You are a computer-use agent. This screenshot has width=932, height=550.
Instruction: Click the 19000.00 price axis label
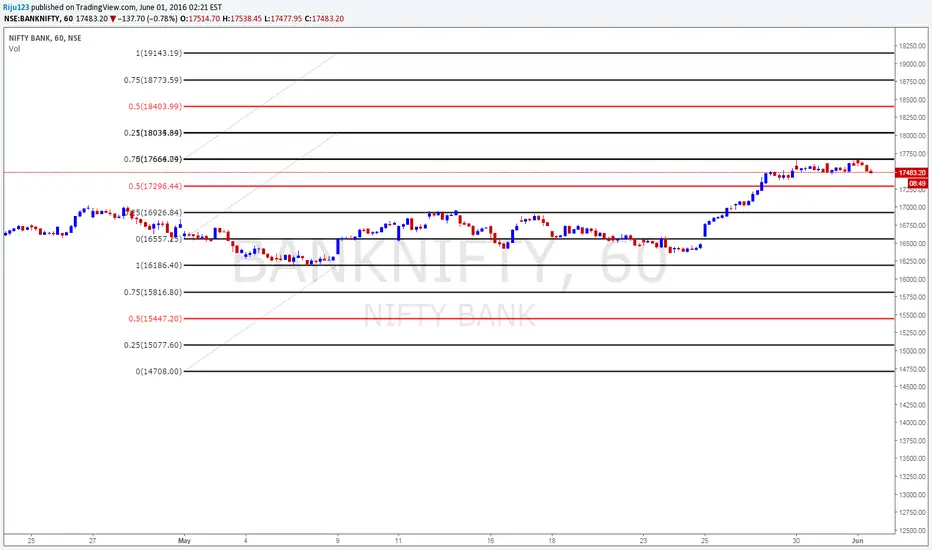912,64
